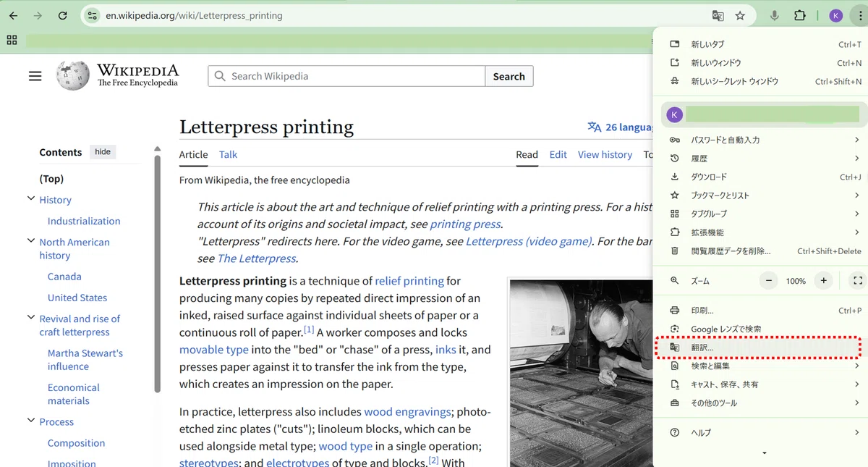This screenshot has width=868, height=467.
Task: Collapse the History section in Contents
Action: coord(31,199)
